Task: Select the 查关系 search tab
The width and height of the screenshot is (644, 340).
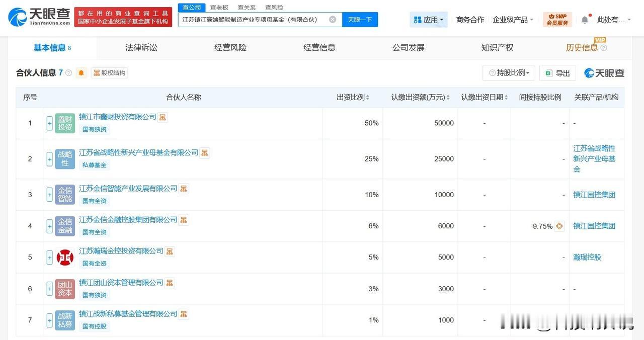Action: (x=247, y=8)
